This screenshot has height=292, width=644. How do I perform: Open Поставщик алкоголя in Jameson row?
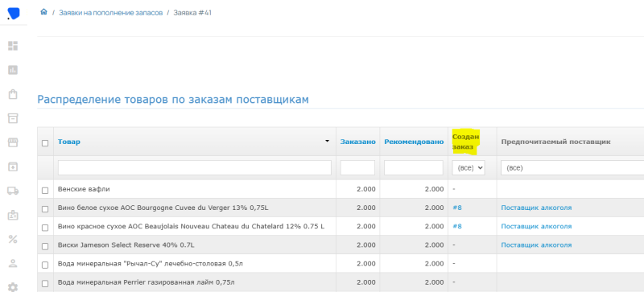tap(536, 245)
